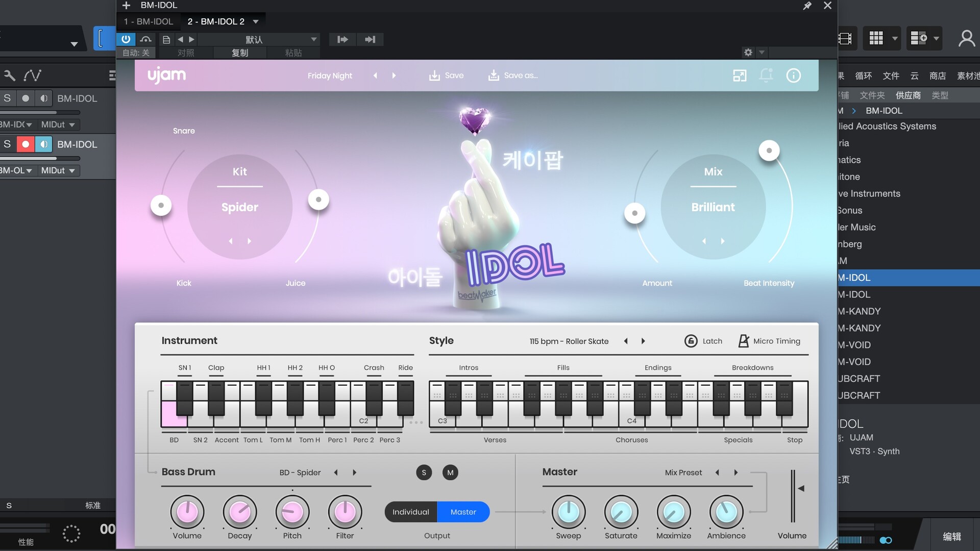Open the notifications bell icon

click(x=766, y=76)
